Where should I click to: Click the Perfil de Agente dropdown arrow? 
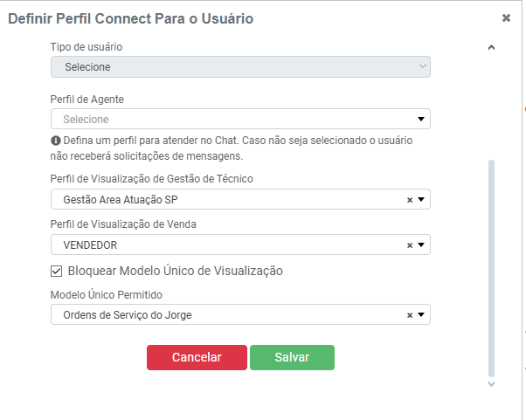[x=420, y=120]
